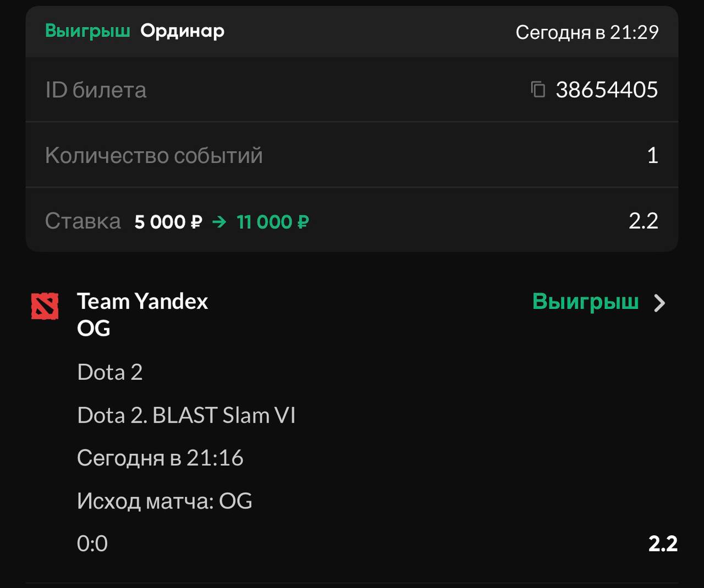The height and width of the screenshot is (588, 704).
Task: Expand the match details chevron
Action: [659, 303]
